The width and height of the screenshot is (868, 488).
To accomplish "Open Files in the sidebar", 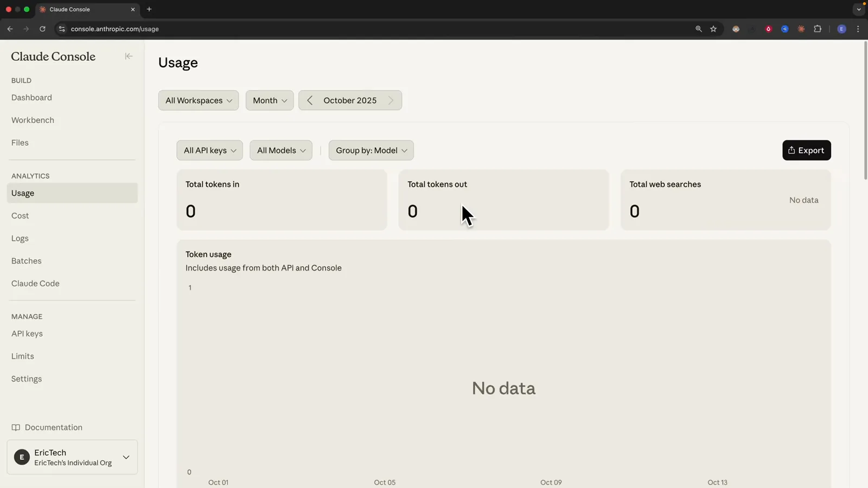I will pyautogui.click(x=20, y=143).
